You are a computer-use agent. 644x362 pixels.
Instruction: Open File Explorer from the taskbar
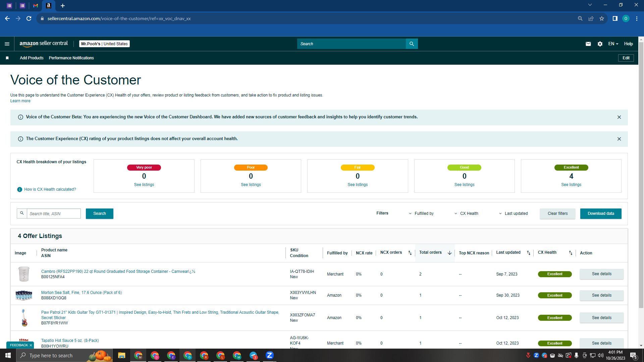(x=121, y=355)
